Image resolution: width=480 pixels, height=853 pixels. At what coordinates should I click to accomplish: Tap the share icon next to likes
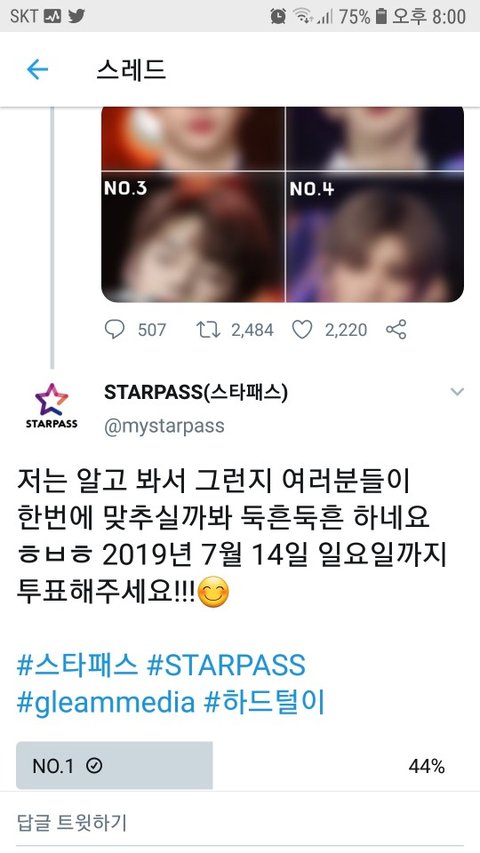(x=396, y=329)
